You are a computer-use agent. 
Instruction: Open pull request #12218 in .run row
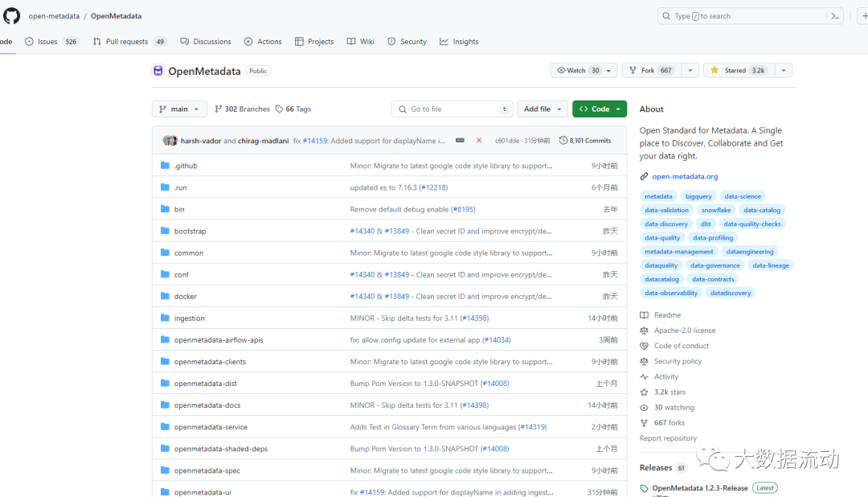(433, 187)
